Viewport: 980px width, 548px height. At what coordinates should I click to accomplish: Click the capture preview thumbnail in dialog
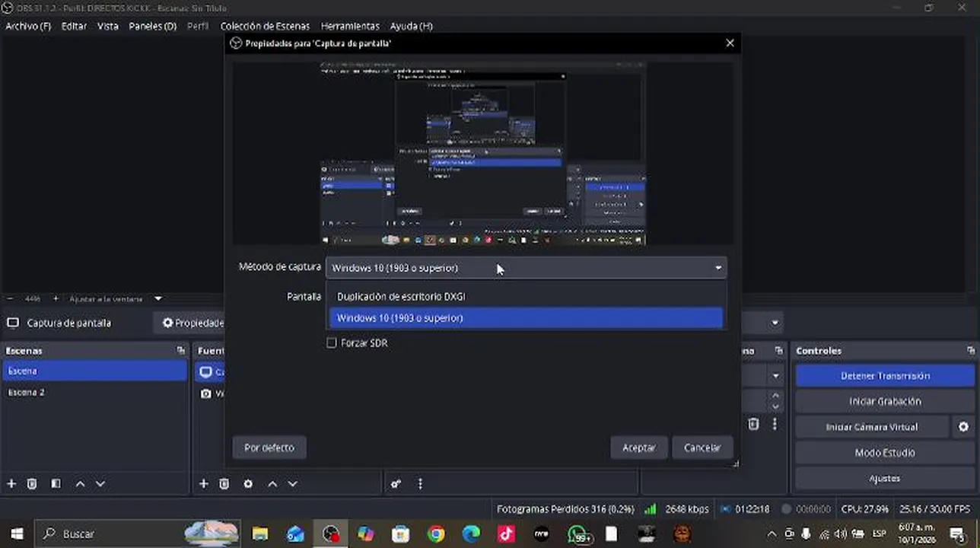tap(482, 154)
